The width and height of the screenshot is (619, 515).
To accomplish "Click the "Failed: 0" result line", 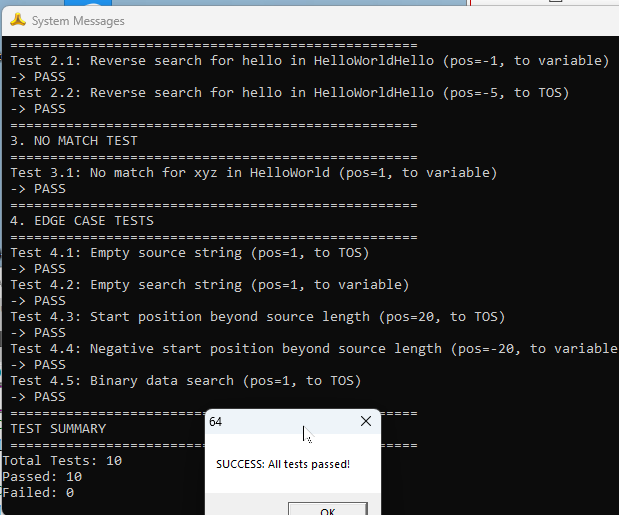I will click(x=38, y=493).
